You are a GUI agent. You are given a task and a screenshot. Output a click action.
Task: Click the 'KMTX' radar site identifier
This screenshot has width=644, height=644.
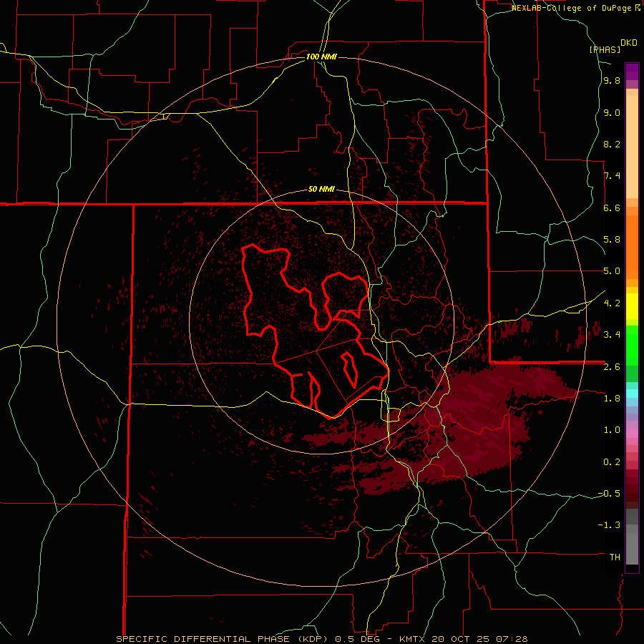coord(412,639)
